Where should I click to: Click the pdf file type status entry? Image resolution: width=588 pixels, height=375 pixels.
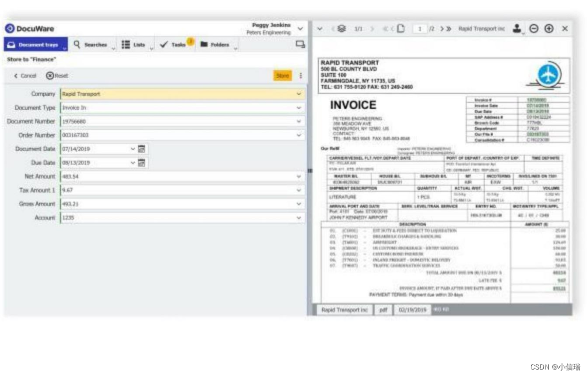383,310
